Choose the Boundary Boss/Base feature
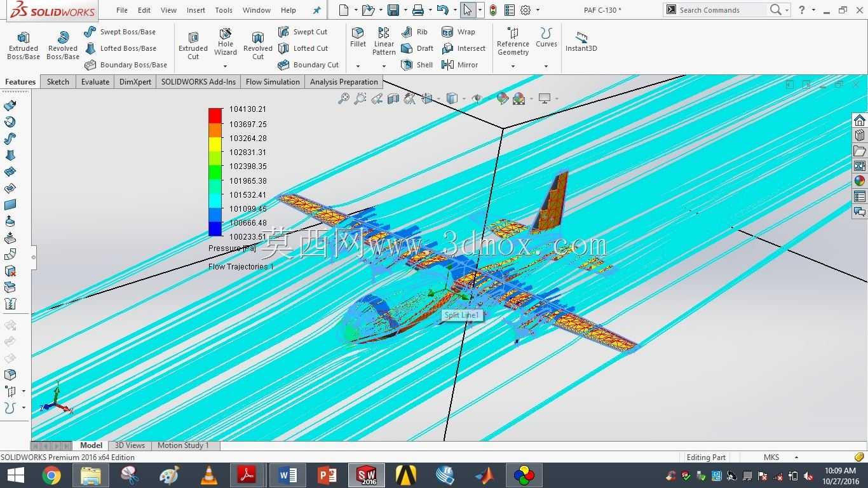This screenshot has width=868, height=488. [x=125, y=65]
